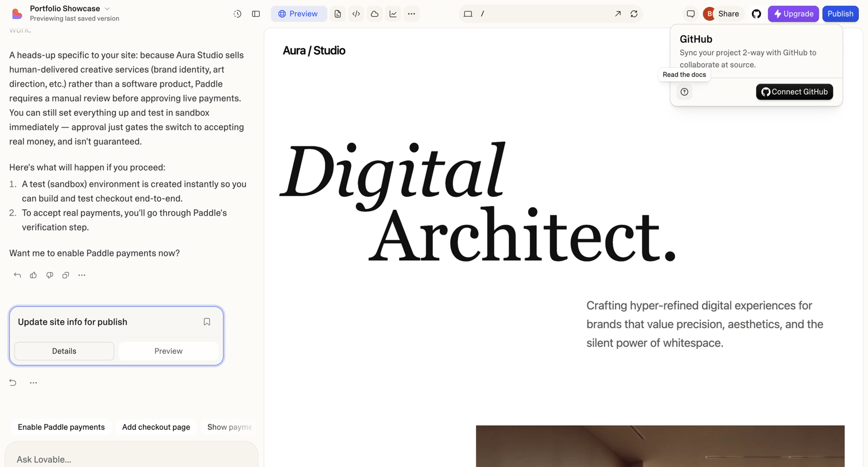The width and height of the screenshot is (868, 467).
Task: Choose the partially visible Show payments suggestion
Action: point(230,427)
